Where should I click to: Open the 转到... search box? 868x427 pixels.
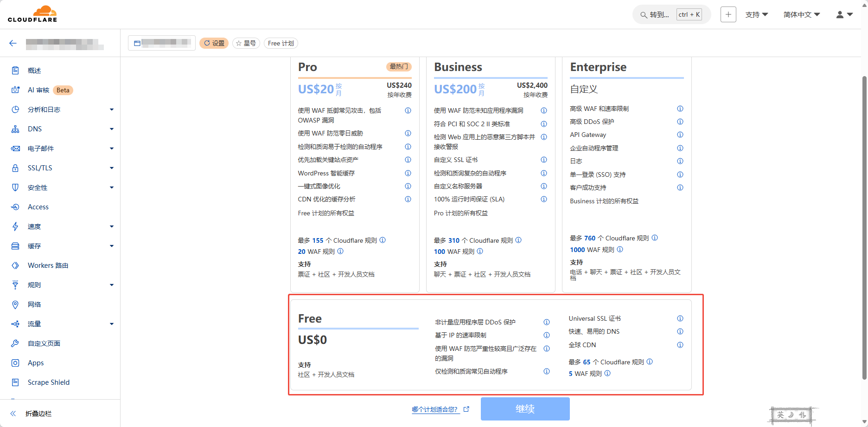tap(671, 14)
